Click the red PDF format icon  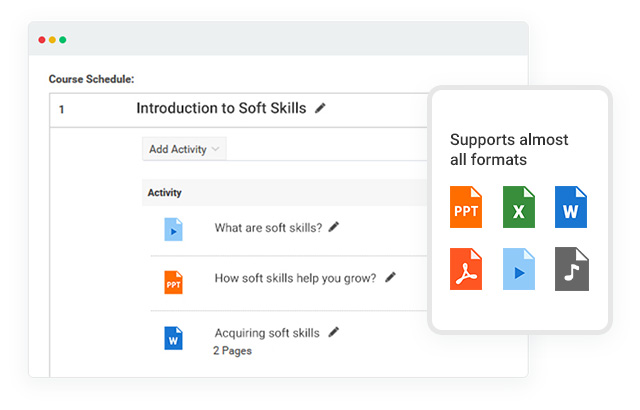[x=466, y=270]
